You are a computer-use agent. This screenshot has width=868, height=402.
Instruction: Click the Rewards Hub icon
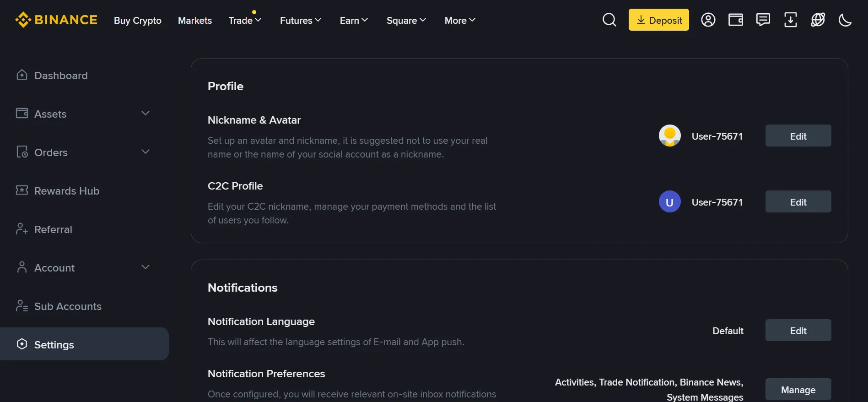(x=22, y=190)
